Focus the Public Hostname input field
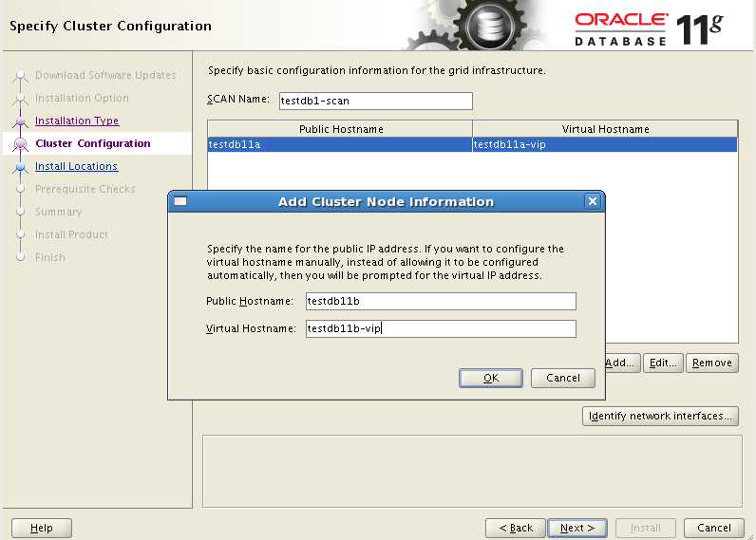The width and height of the screenshot is (756, 540). point(441,301)
